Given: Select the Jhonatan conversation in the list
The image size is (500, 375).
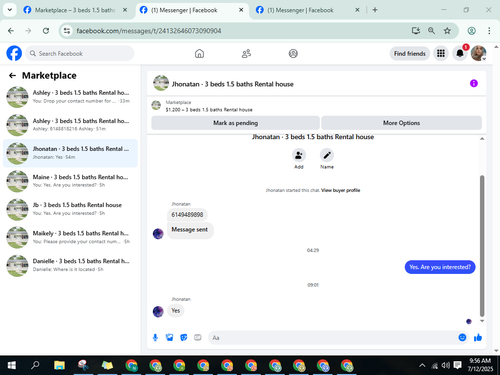Looking at the screenshot, I should (x=70, y=153).
